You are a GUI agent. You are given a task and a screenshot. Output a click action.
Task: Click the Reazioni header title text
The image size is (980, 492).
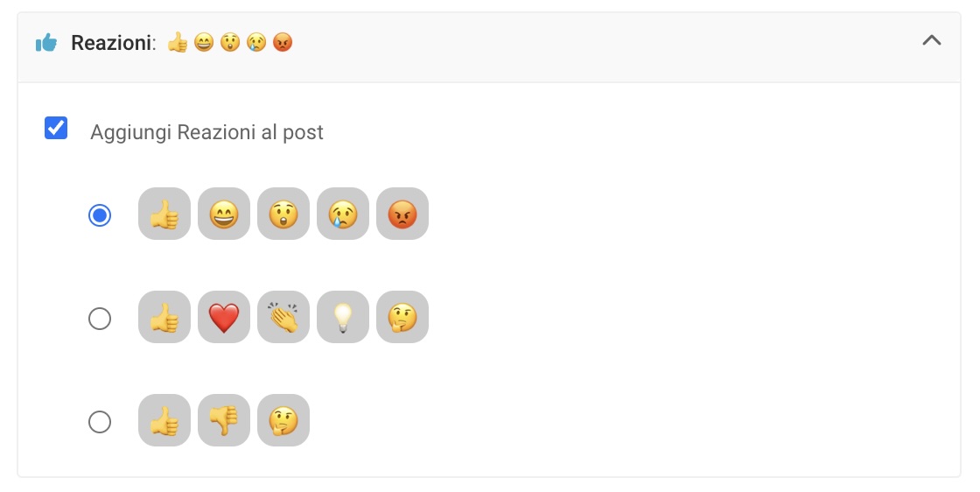(113, 42)
